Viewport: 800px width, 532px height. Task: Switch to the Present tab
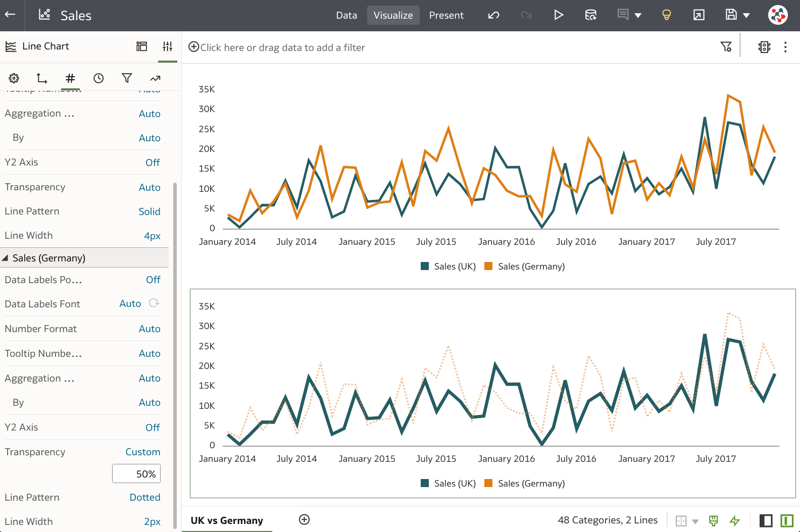pyautogui.click(x=446, y=15)
